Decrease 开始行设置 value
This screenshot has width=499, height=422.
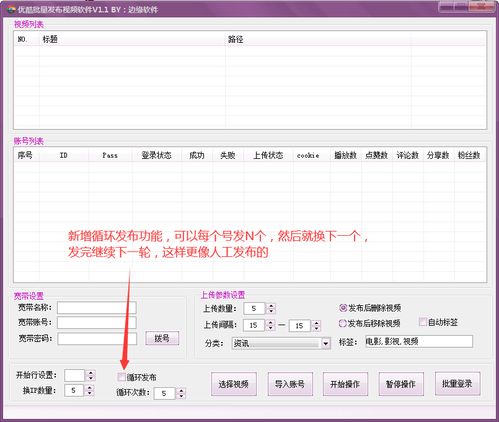point(91,378)
